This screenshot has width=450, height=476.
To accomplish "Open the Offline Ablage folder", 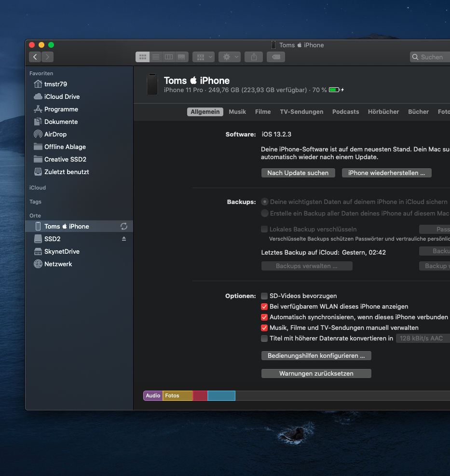I will tap(79, 147).
